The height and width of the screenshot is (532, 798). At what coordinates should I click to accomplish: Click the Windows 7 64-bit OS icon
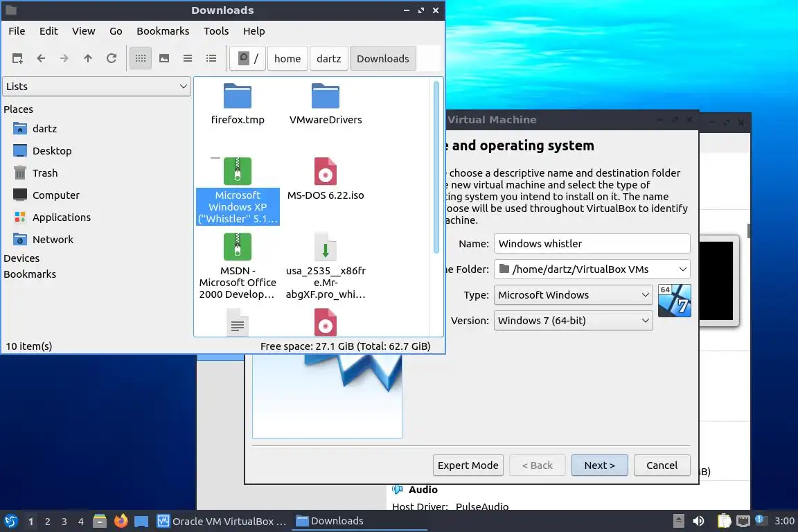tap(674, 301)
